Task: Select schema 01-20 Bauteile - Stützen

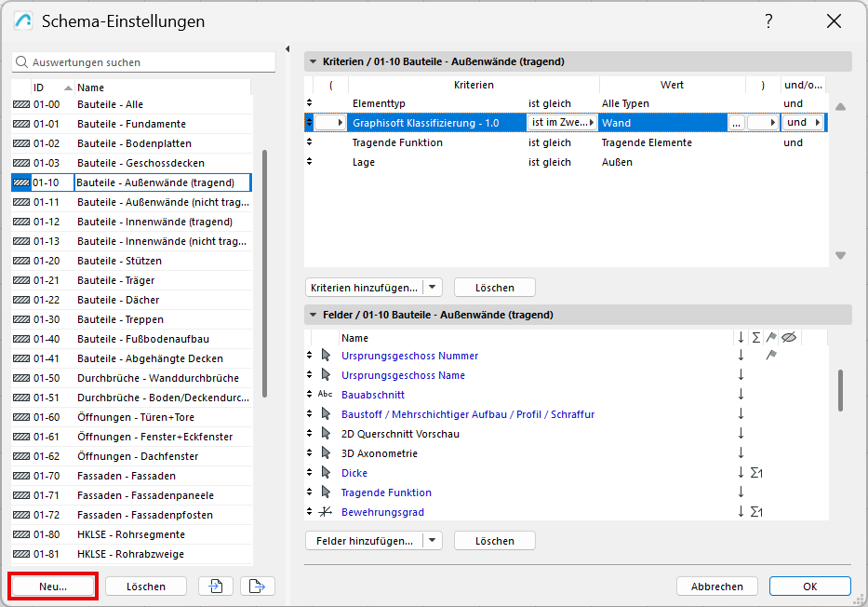Action: pos(119,261)
